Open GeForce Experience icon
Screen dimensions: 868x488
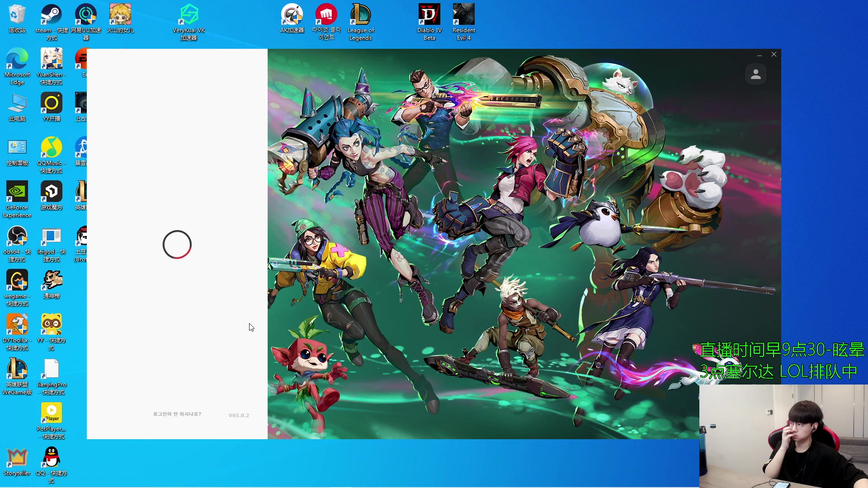tap(17, 199)
